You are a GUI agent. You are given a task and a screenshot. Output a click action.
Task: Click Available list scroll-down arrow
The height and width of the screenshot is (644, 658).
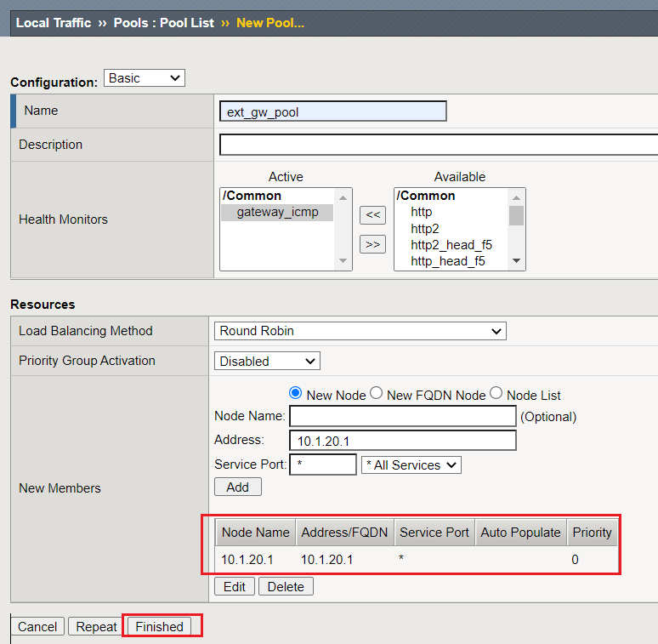[x=516, y=260]
